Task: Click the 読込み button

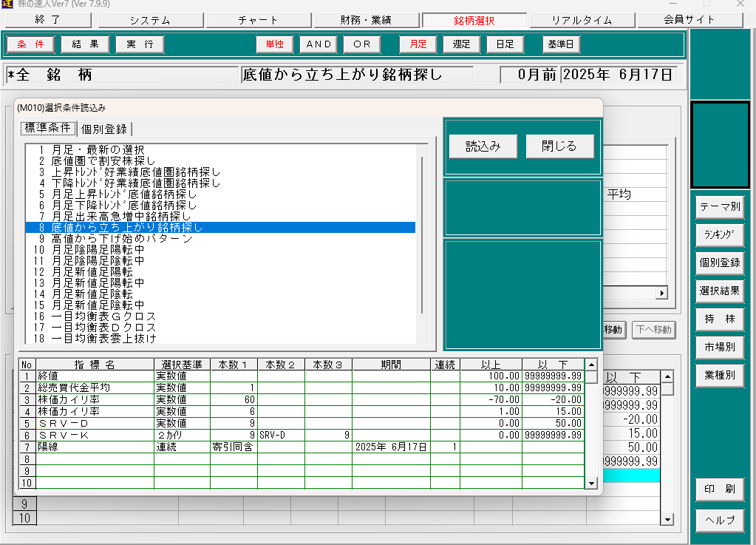Action: coord(483,146)
